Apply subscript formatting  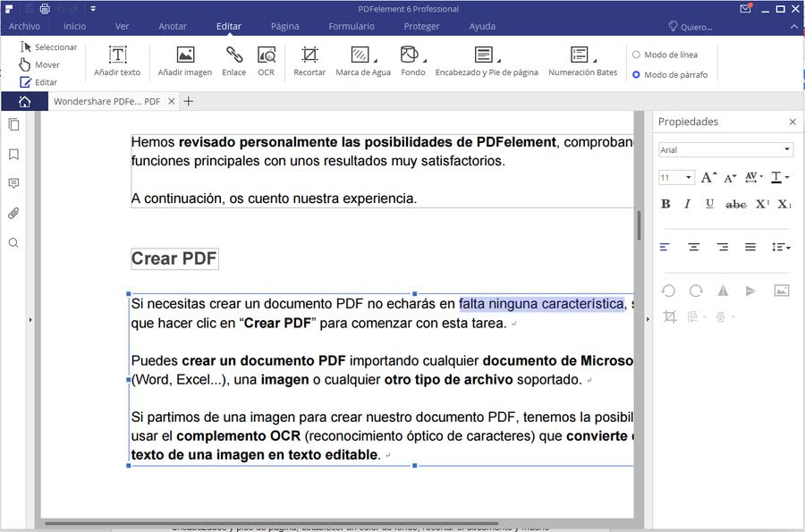[x=784, y=204]
